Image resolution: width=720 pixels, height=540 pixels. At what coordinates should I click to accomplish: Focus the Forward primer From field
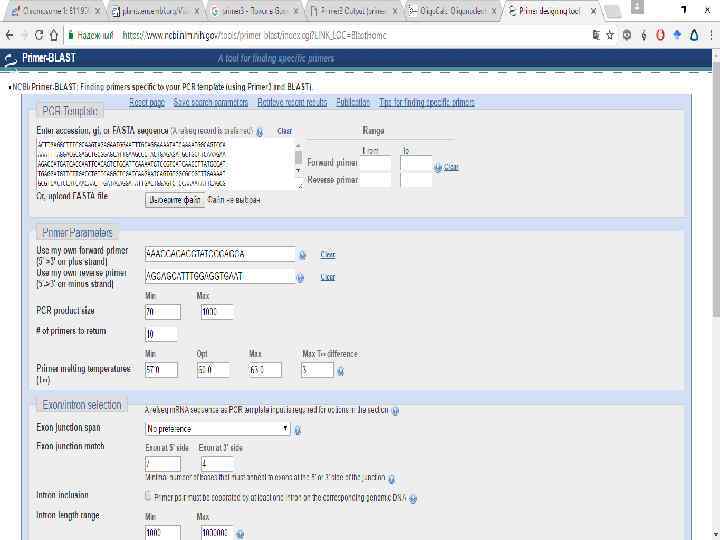pyautogui.click(x=376, y=163)
